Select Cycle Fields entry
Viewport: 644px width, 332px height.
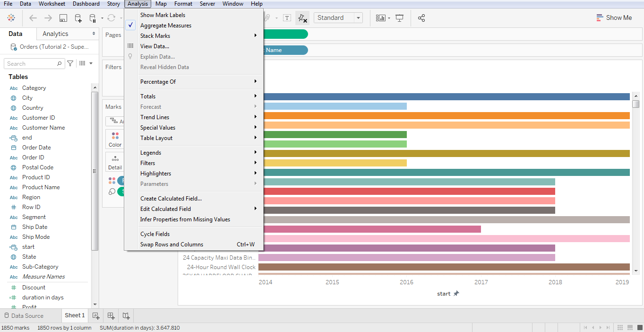pyautogui.click(x=193, y=234)
